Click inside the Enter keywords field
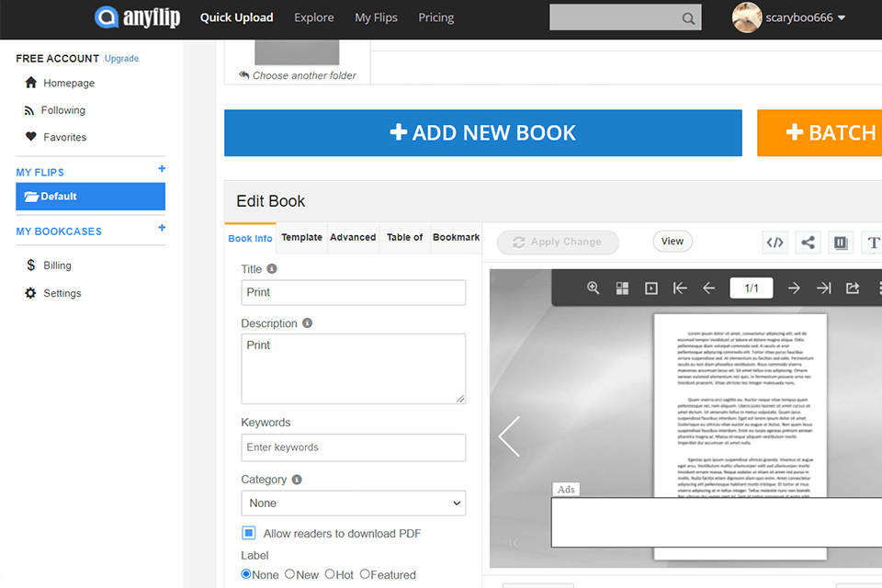882x588 pixels. coord(353,447)
